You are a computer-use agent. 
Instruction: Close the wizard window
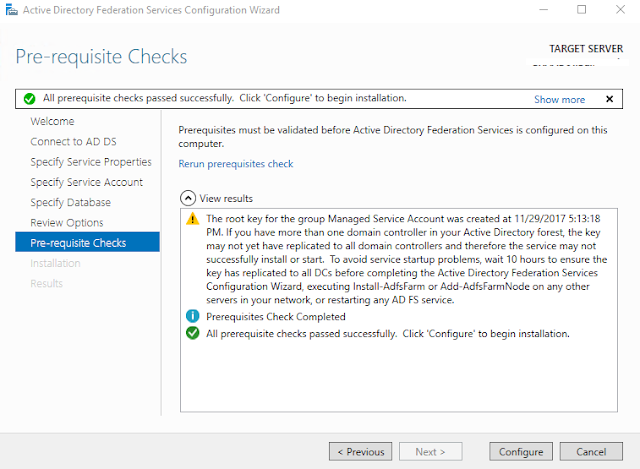(x=620, y=9)
